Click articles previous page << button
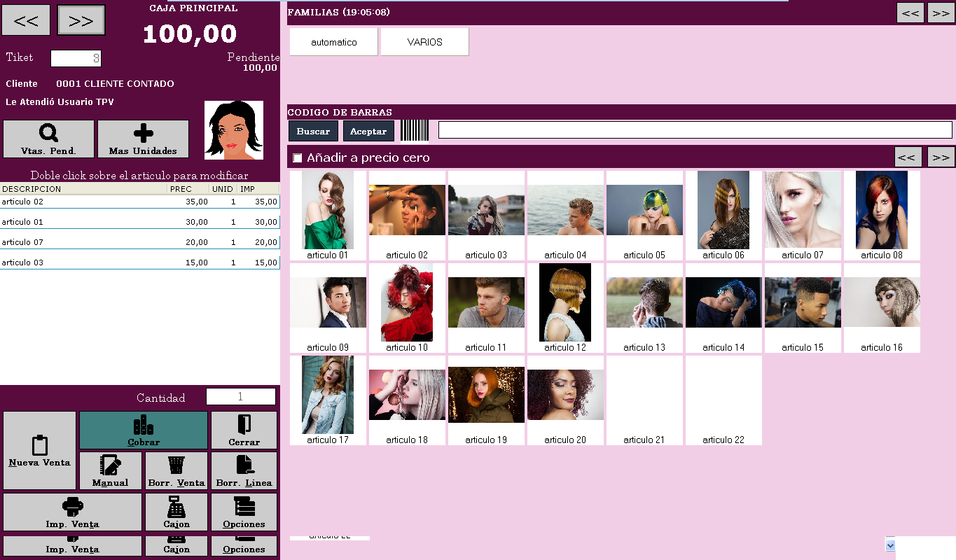This screenshot has width=956, height=560. (908, 157)
